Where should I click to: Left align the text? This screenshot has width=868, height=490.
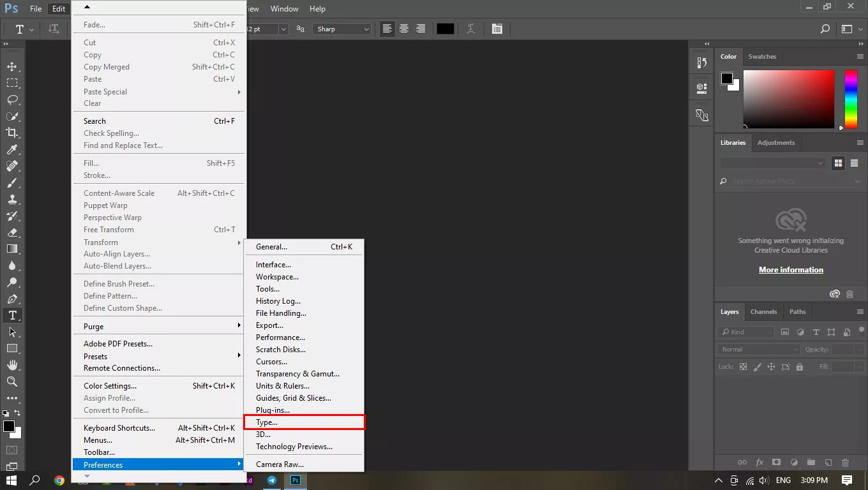point(387,29)
